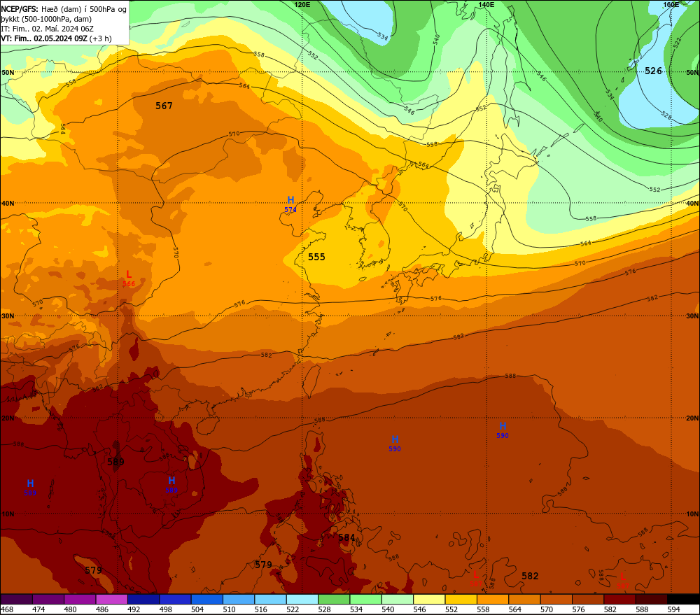Click the legend value '594'
This screenshot has width=700, height=615.
tap(673, 609)
